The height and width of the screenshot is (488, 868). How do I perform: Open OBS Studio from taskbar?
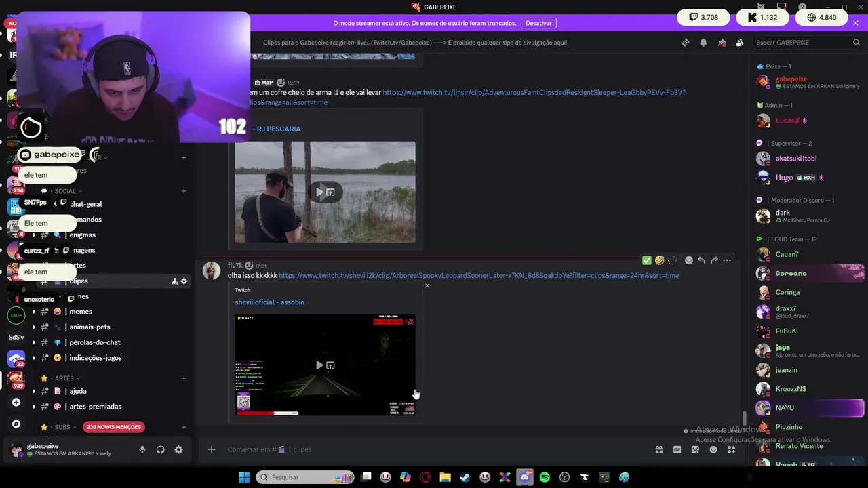tap(564, 477)
